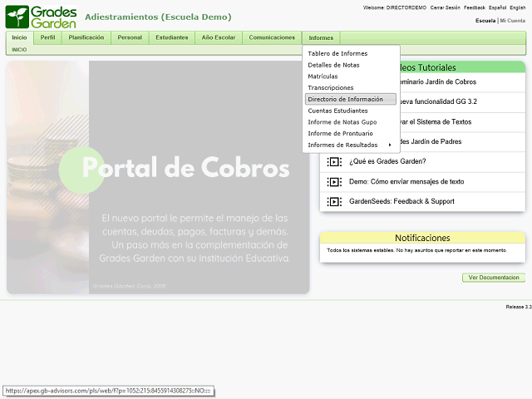The image size is (532, 399).
Task: Open Jardin de Padres tutorial
Action: point(431,141)
